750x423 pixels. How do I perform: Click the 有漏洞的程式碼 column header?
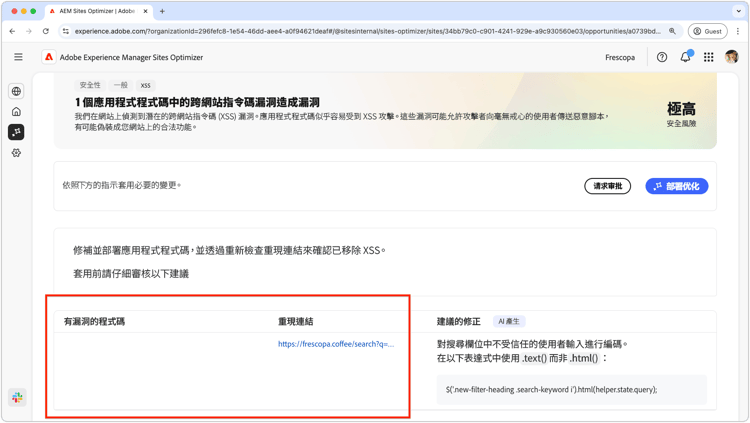tap(94, 322)
